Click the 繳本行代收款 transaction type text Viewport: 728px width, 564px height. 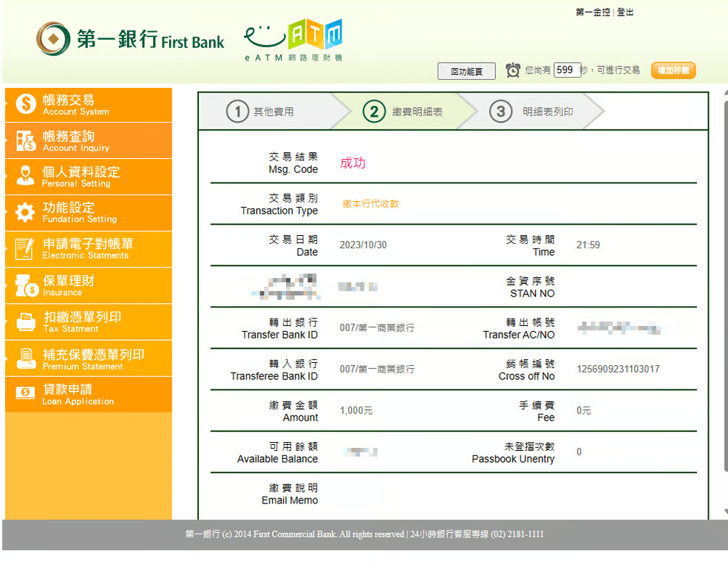point(371,204)
